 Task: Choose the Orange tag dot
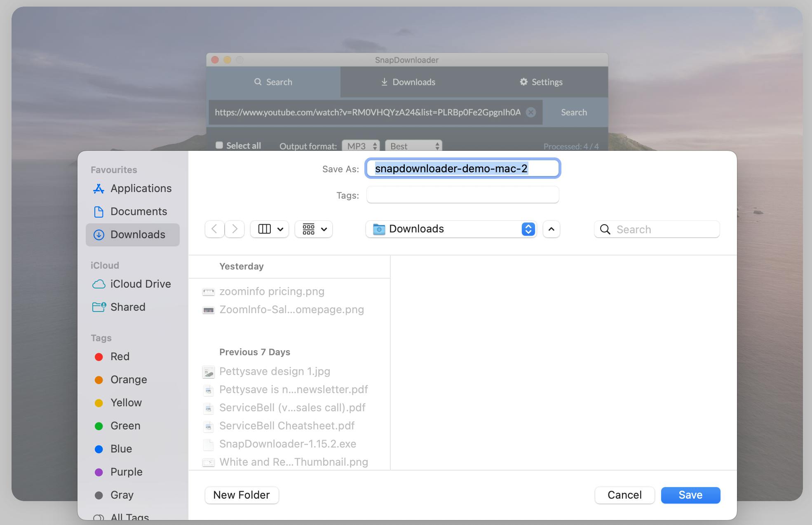(x=99, y=380)
